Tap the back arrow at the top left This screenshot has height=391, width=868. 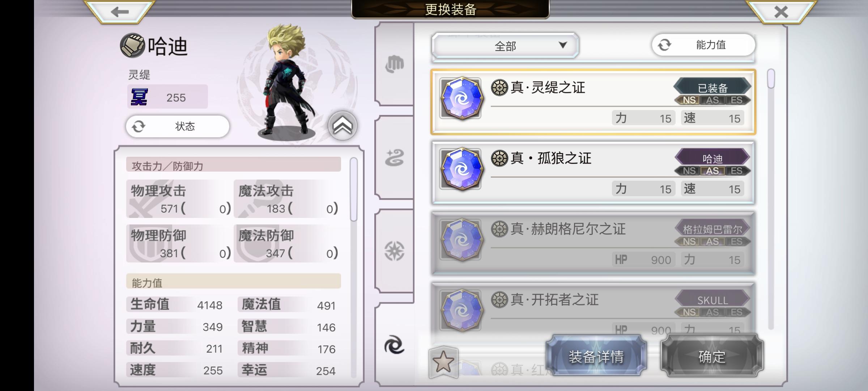coord(120,12)
